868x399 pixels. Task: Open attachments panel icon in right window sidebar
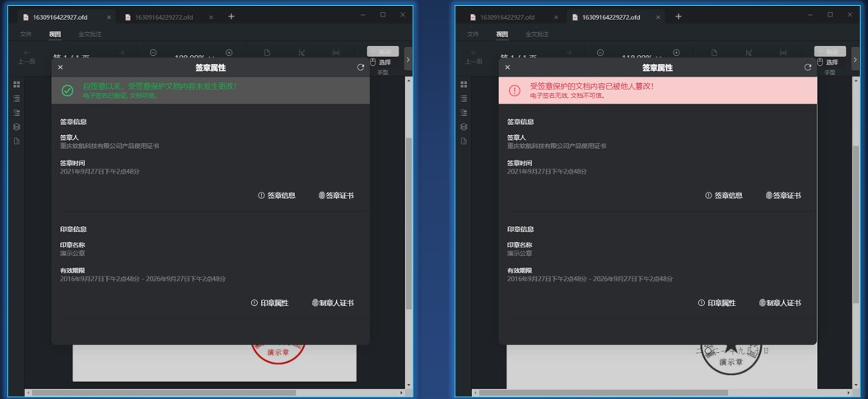click(x=464, y=141)
